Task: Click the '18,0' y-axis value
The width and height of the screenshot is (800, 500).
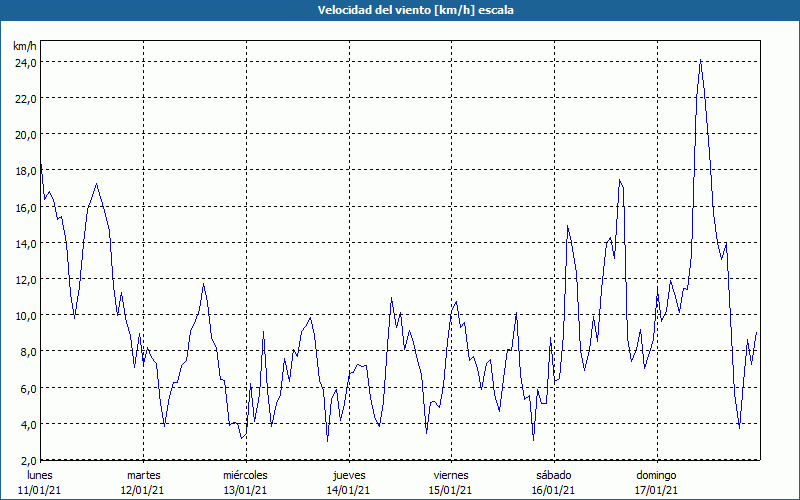Action: [26, 171]
